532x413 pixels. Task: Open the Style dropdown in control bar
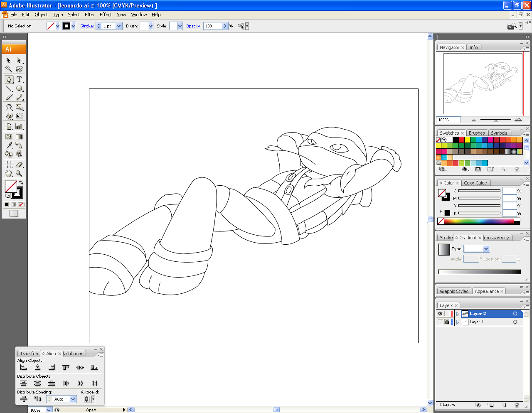[180, 26]
